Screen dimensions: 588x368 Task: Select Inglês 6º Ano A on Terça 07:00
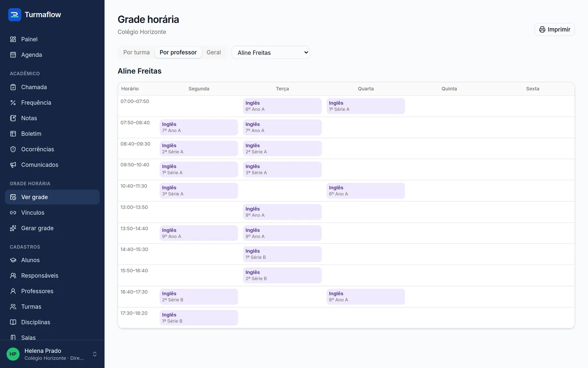point(282,106)
